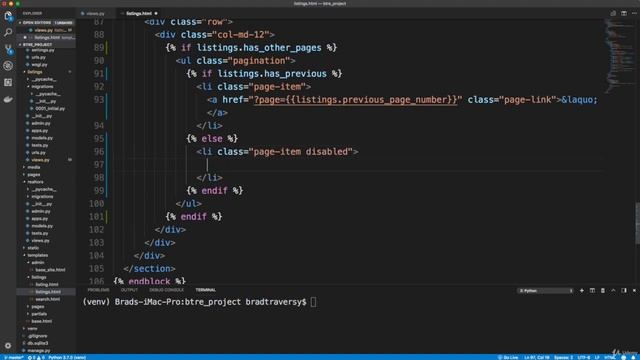Click the notifications bell in status bar
640x360 pixels.
click(x=633, y=358)
